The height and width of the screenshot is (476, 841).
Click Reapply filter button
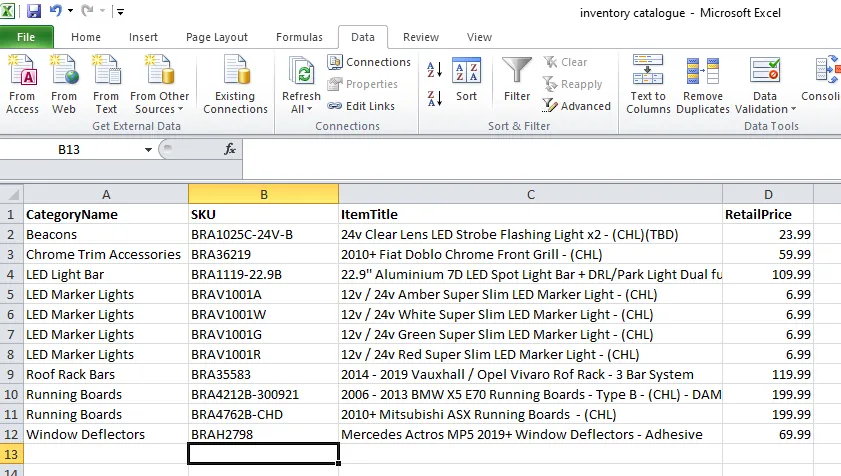click(x=572, y=84)
